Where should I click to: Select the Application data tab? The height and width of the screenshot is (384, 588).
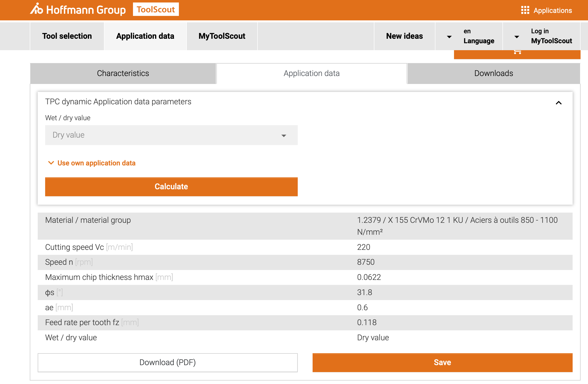coord(311,74)
